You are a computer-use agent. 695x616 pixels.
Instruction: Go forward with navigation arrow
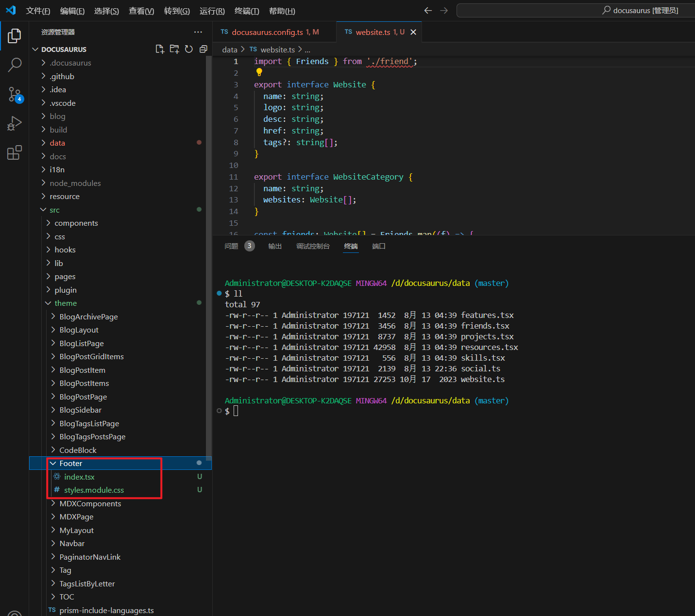click(444, 10)
